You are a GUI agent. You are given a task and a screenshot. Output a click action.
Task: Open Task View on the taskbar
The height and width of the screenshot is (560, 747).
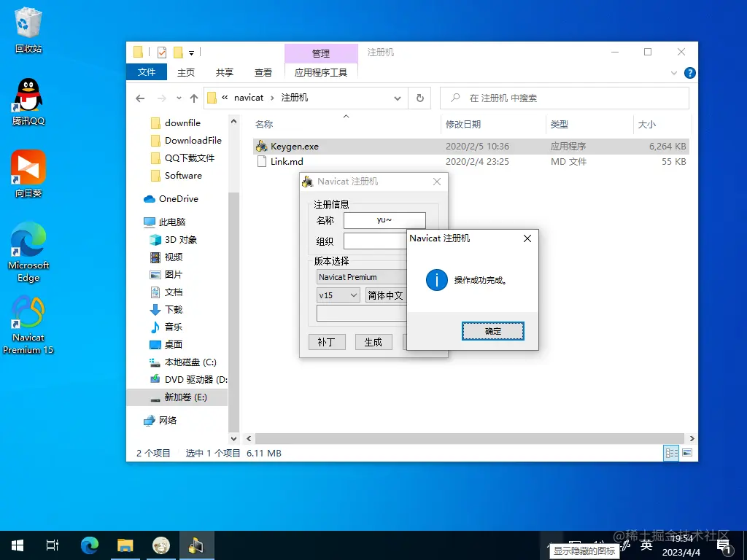(x=53, y=545)
